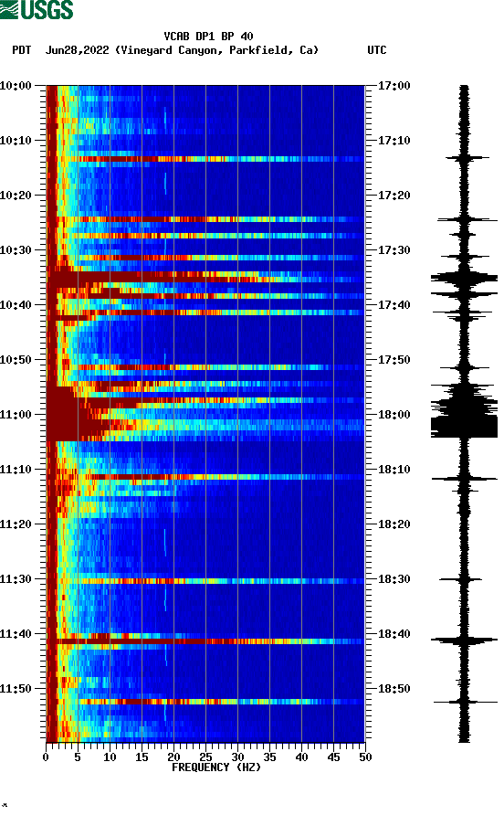Click the '11:10' PDT time label
Screen dimensions: 504x815
16,470
